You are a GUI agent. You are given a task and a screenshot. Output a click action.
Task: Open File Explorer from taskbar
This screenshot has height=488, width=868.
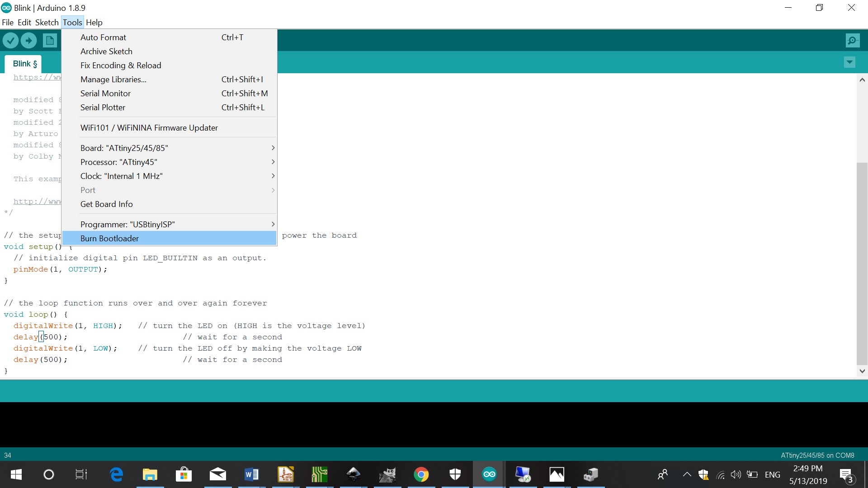pyautogui.click(x=150, y=474)
